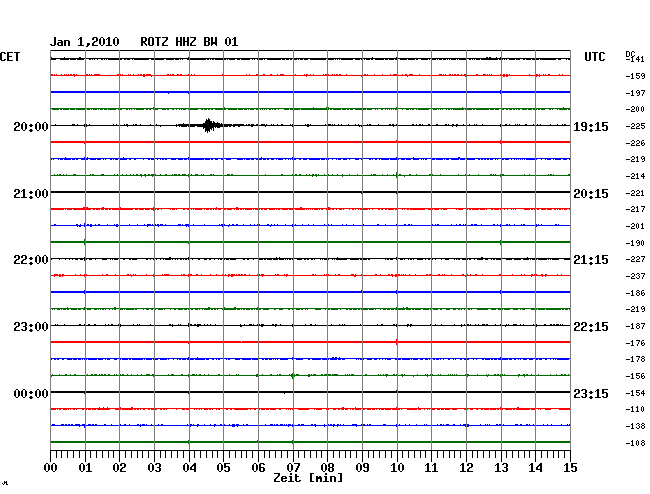Screen dimensions: 650x494
Task: Select DC offset value '-190'
Action: [x=635, y=243]
